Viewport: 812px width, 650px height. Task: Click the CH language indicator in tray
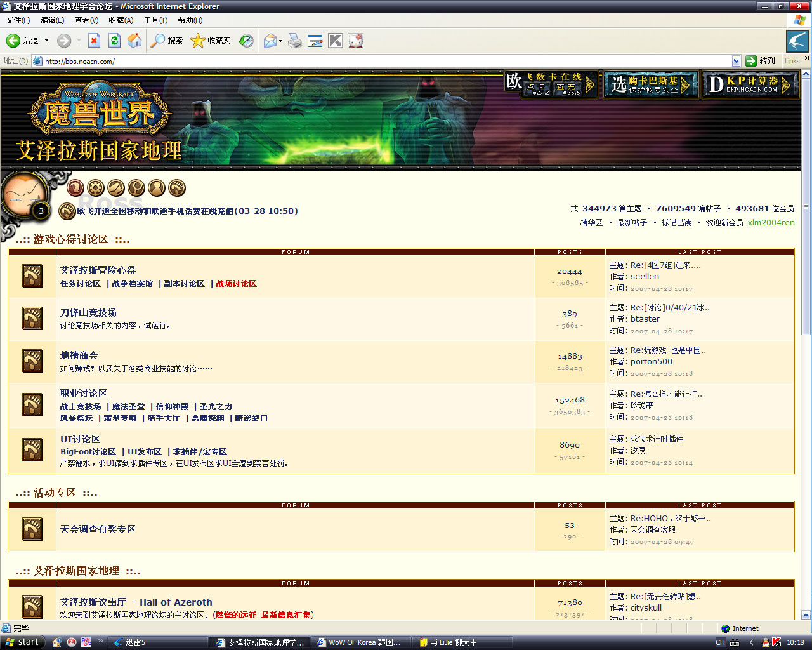720,642
